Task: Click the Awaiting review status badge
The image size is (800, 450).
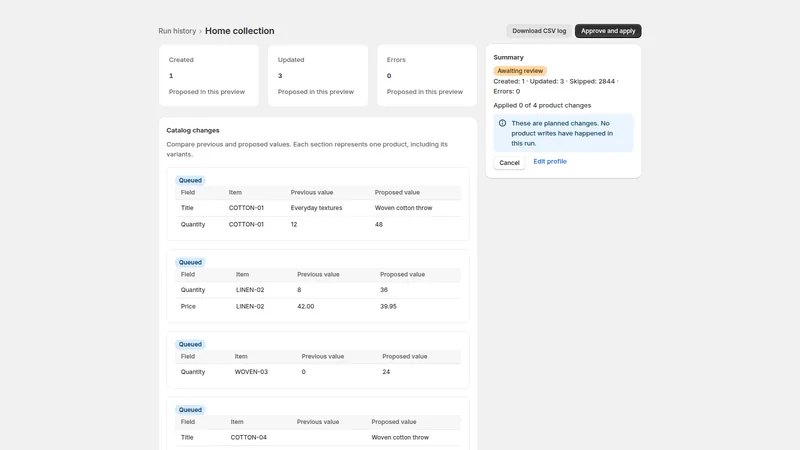Action: pos(520,71)
